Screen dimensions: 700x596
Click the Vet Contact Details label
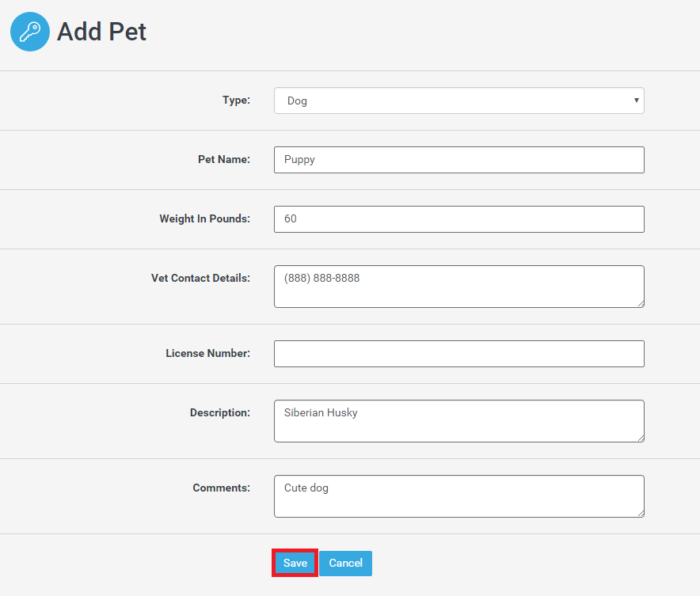click(200, 279)
